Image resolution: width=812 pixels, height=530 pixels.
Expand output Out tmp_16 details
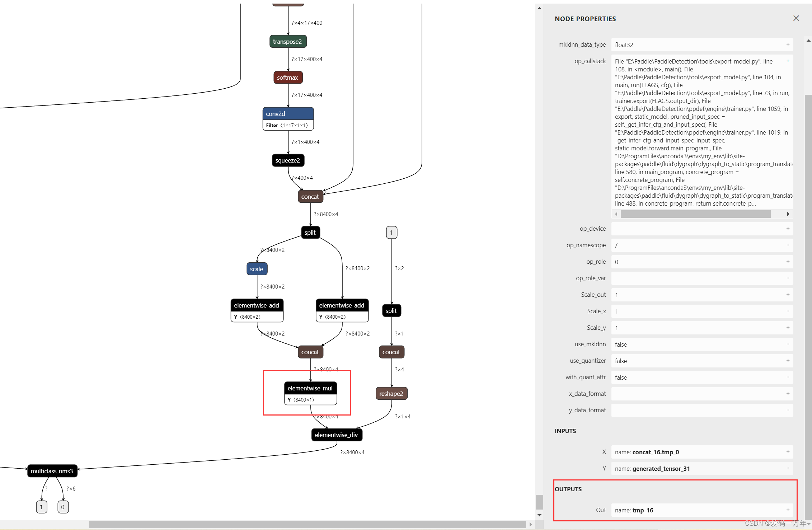click(x=788, y=510)
